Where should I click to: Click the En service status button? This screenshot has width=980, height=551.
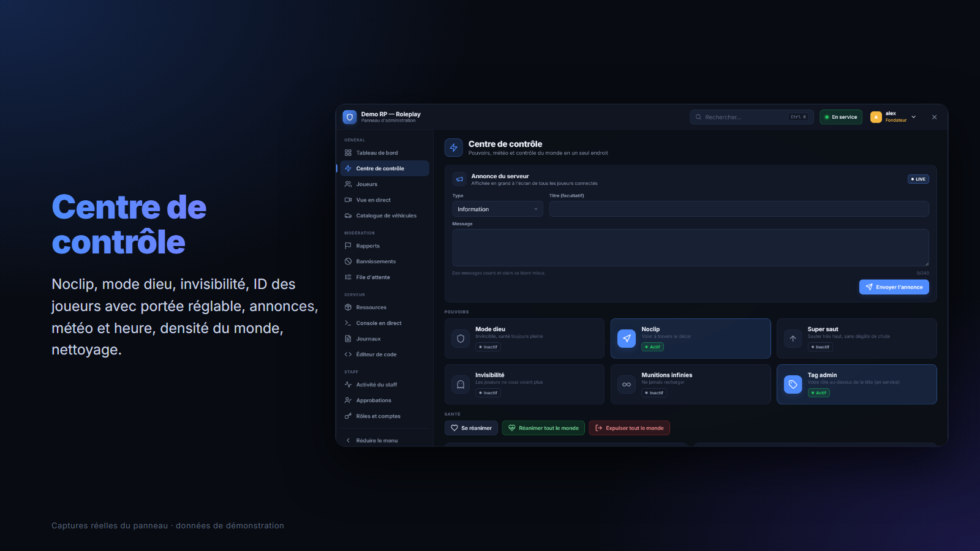[841, 117]
